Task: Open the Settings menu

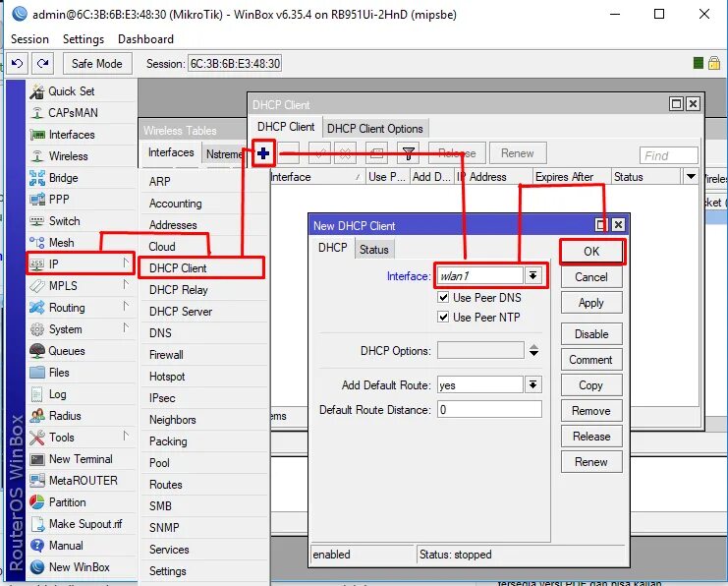Action: (x=84, y=39)
